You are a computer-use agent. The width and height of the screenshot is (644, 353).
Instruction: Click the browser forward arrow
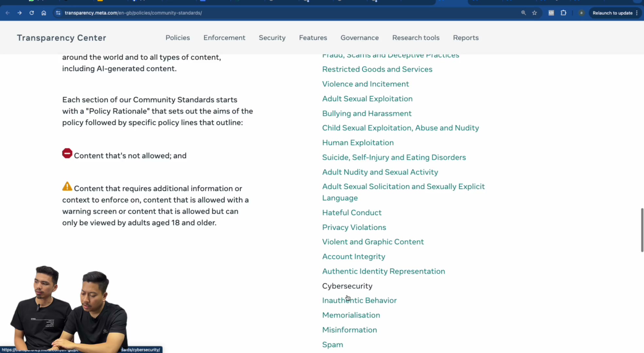coord(20,13)
